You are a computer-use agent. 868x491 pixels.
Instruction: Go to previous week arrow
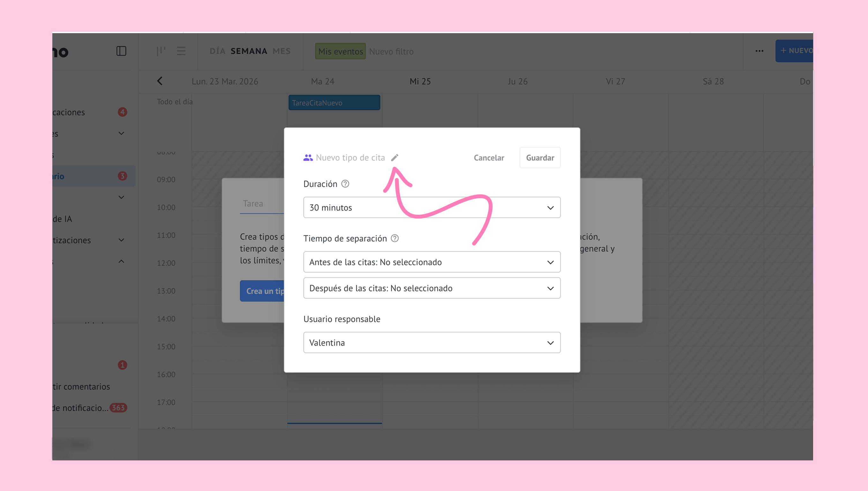[x=160, y=81]
